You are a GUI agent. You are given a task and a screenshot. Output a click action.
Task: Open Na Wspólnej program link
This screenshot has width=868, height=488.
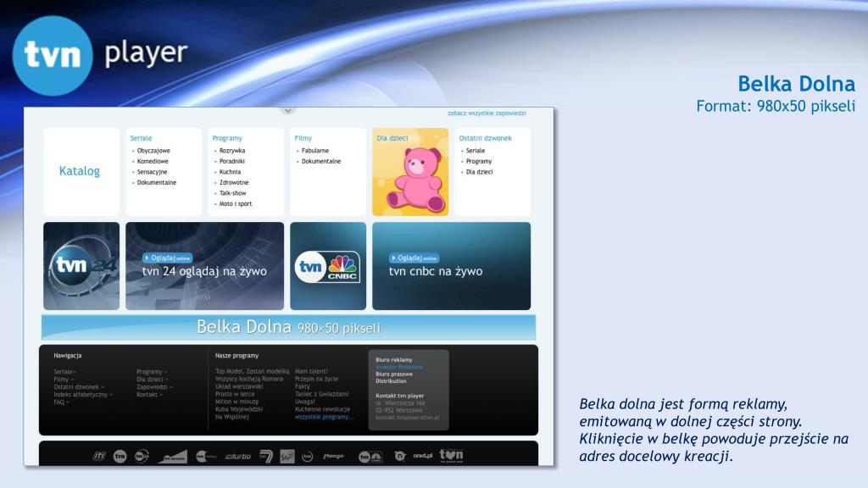[232, 417]
